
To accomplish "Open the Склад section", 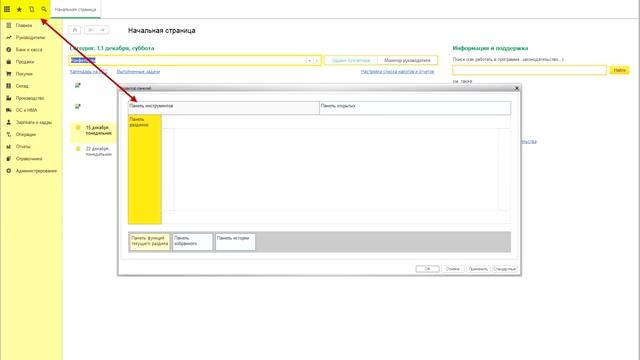I will point(22,86).
